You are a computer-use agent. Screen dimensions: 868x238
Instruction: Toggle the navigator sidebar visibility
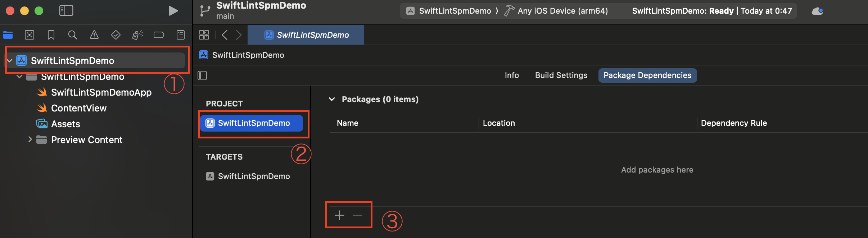(66, 10)
